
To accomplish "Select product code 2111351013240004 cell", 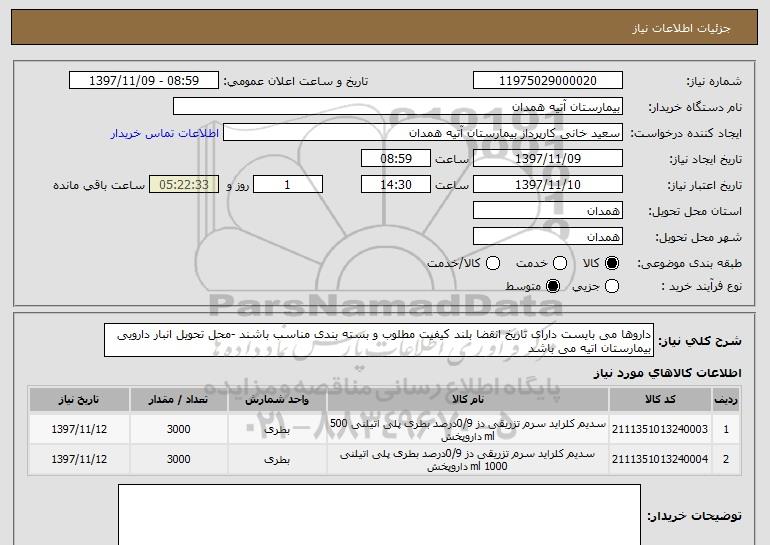I will (x=660, y=459).
